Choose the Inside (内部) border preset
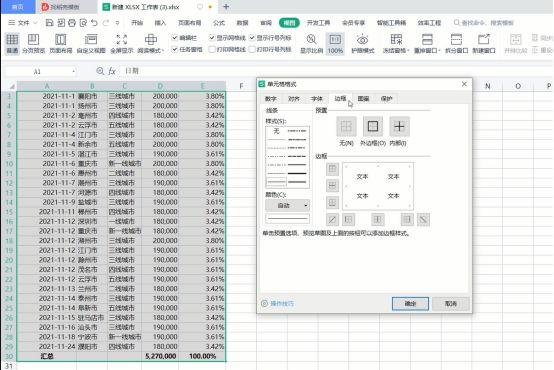Image resolution: width=554 pixels, height=370 pixels. pyautogui.click(x=399, y=127)
